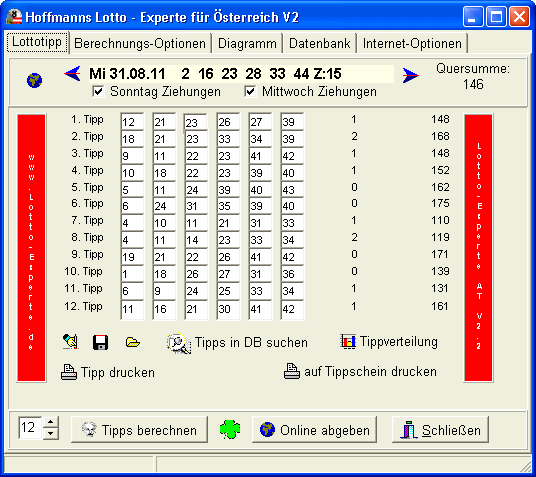Click third number field of 3. Tipp
The image size is (536, 477).
(196, 156)
